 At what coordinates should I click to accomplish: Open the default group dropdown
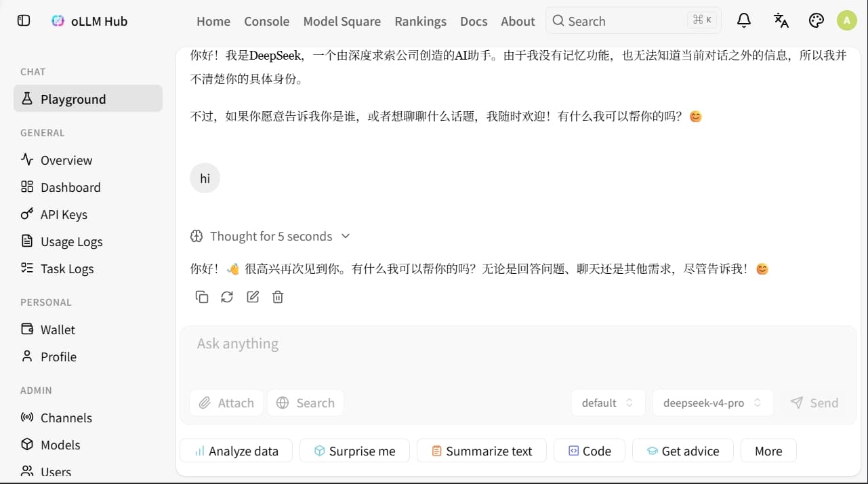(608, 403)
